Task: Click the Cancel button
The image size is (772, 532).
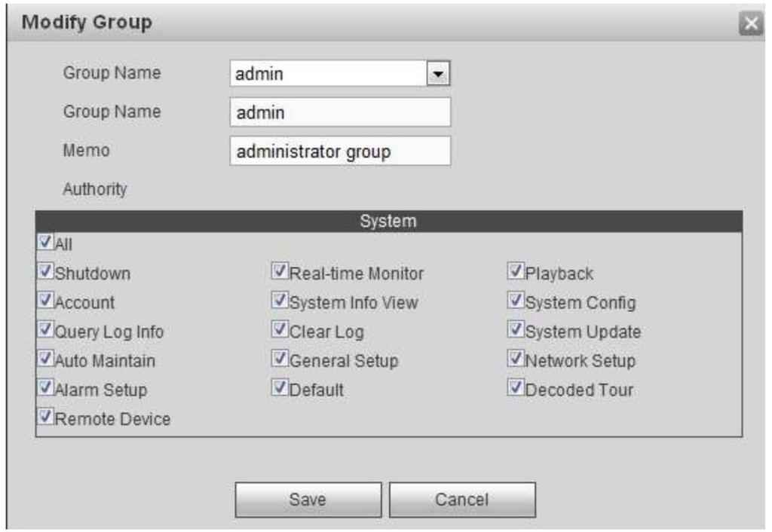Action: tap(462, 500)
